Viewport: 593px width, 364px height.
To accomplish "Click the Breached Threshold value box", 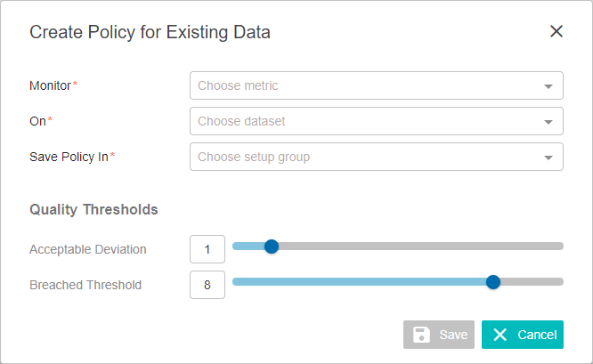I will click(207, 285).
